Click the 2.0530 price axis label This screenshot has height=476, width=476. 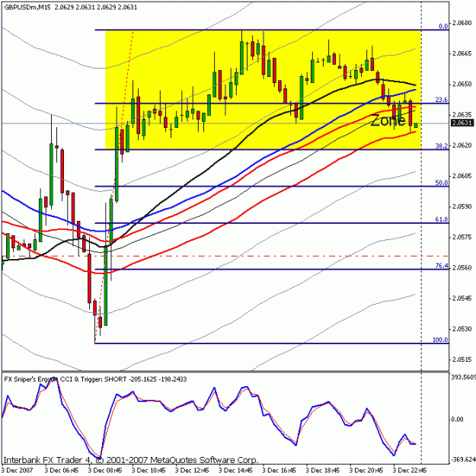click(x=462, y=329)
